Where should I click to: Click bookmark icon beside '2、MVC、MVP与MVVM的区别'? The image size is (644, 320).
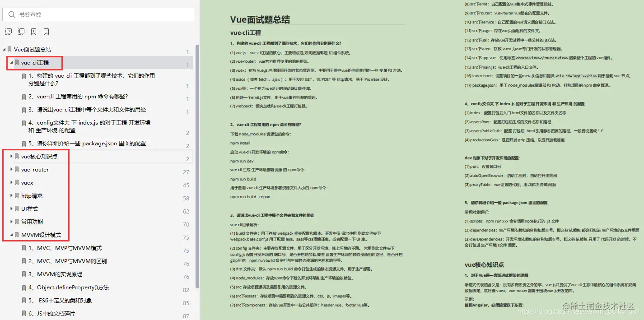coord(24,261)
